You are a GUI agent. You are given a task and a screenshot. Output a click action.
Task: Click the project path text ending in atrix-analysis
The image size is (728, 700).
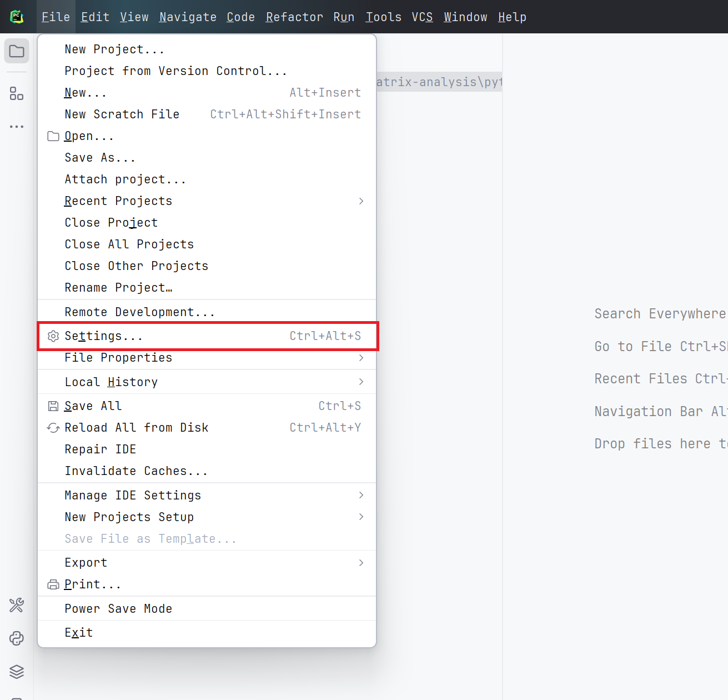[x=439, y=82]
